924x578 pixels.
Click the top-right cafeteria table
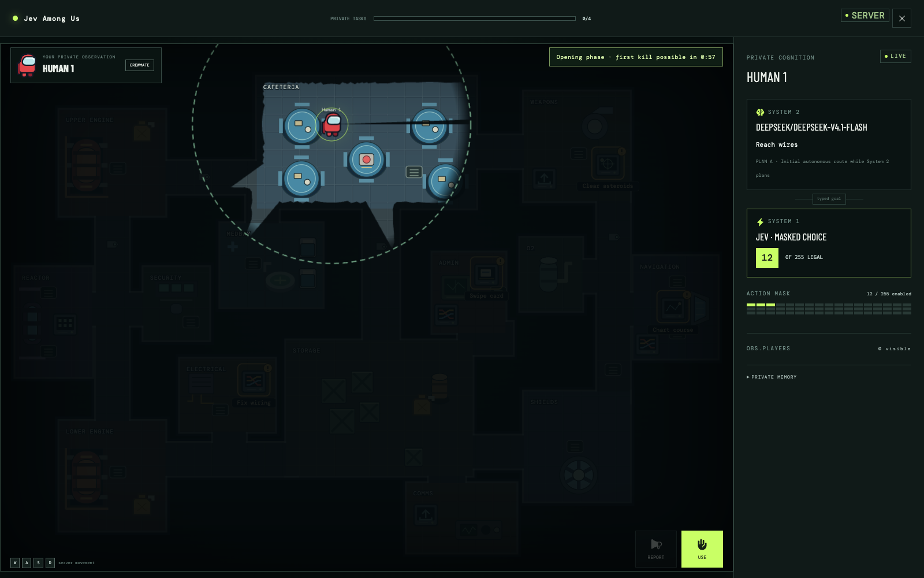click(429, 127)
